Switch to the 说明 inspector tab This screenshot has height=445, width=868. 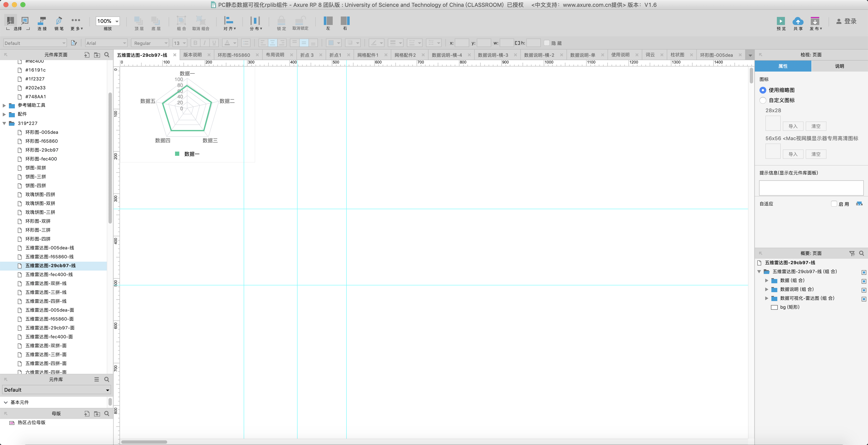click(839, 66)
